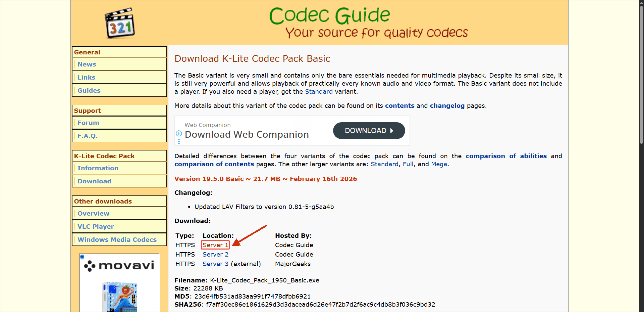Open the F.A.Q. page
Viewport: 644px width, 312px height.
[88, 136]
